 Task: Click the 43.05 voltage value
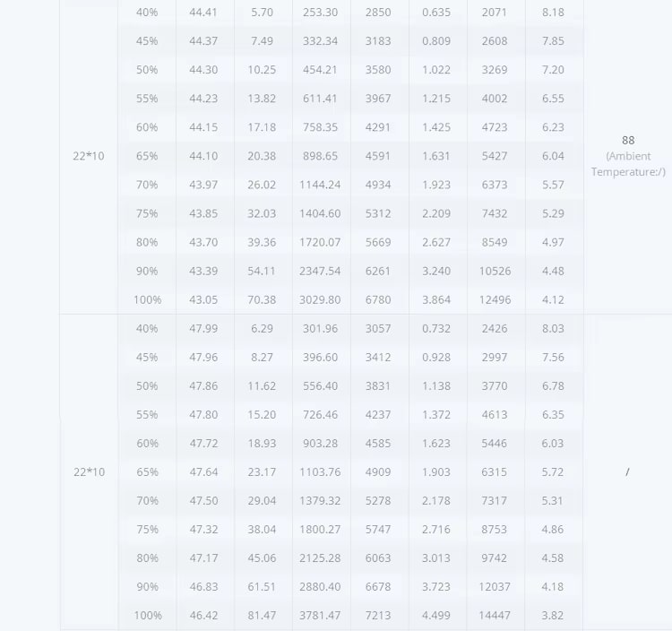(203, 299)
